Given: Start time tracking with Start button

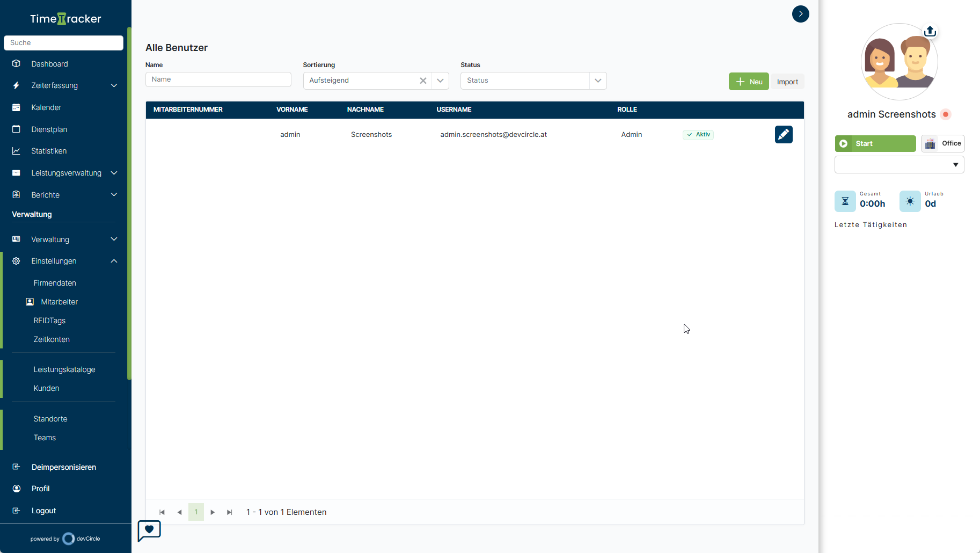Looking at the screenshot, I should (x=875, y=143).
